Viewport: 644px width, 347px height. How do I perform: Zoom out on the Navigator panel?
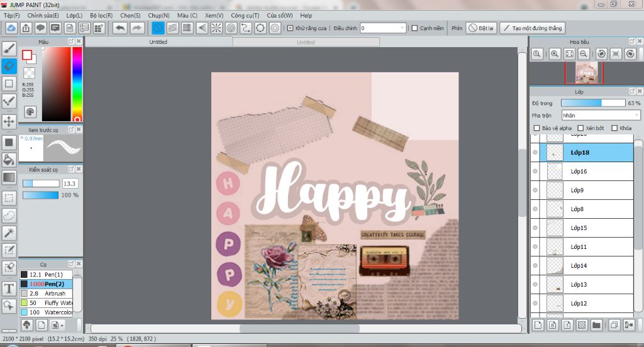(x=583, y=54)
